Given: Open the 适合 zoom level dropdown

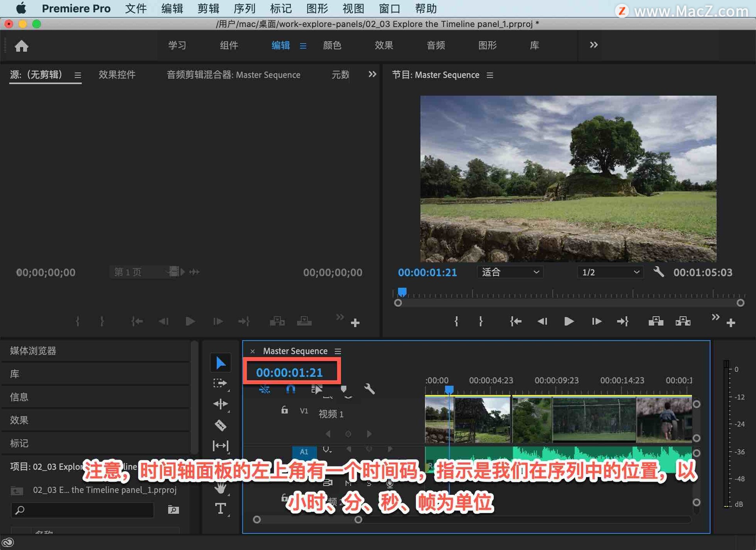Looking at the screenshot, I should 510,272.
